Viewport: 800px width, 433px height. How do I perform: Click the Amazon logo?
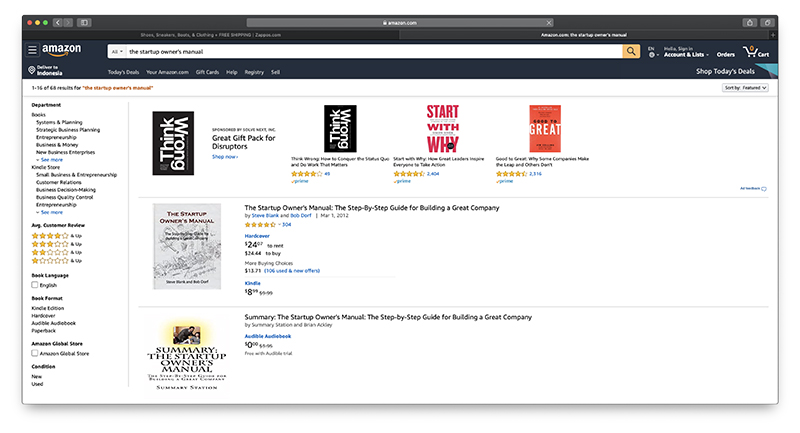62,50
